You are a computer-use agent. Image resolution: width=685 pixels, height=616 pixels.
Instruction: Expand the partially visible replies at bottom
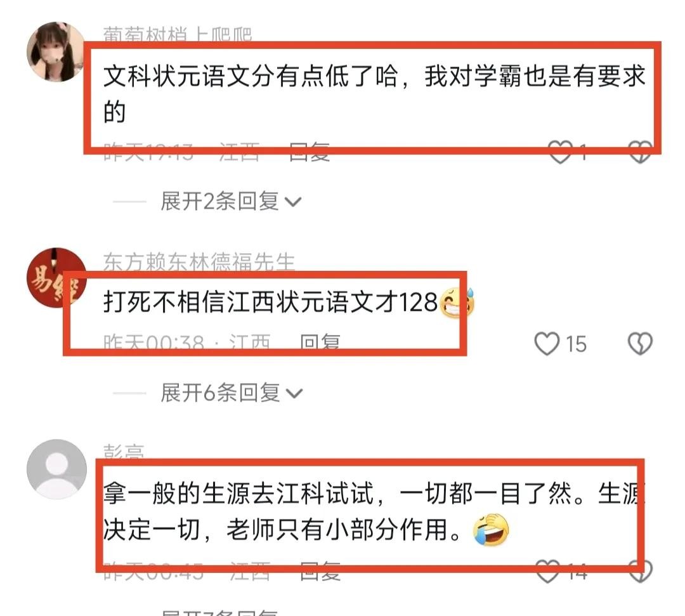219,612
